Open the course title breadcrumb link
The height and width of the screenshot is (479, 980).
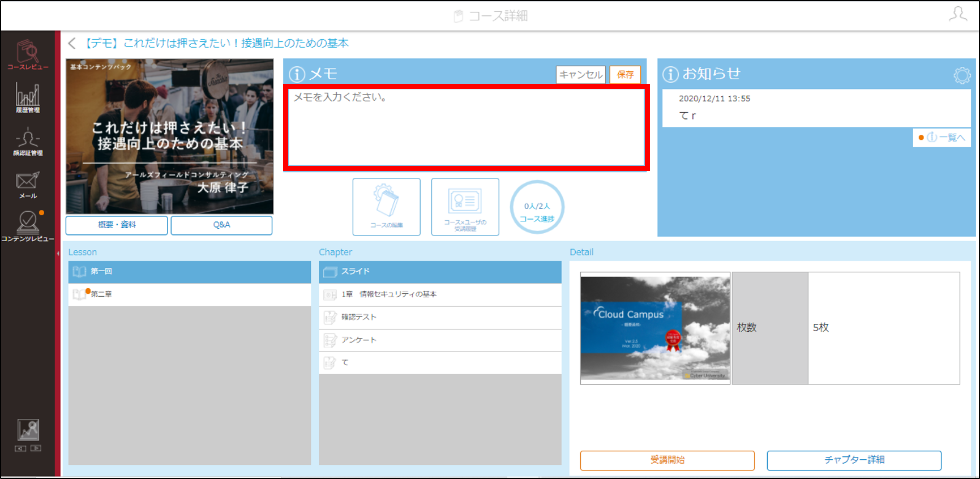point(216,43)
